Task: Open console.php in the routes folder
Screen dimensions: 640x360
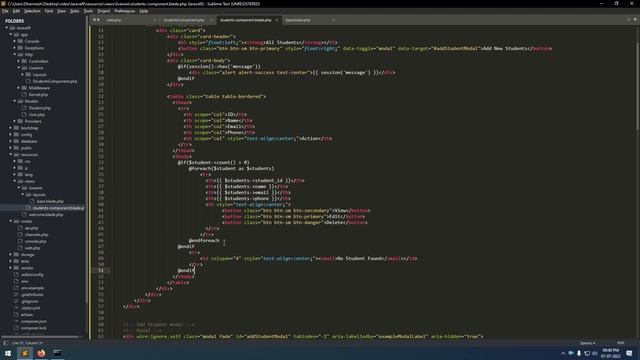Action: pyautogui.click(x=35, y=241)
